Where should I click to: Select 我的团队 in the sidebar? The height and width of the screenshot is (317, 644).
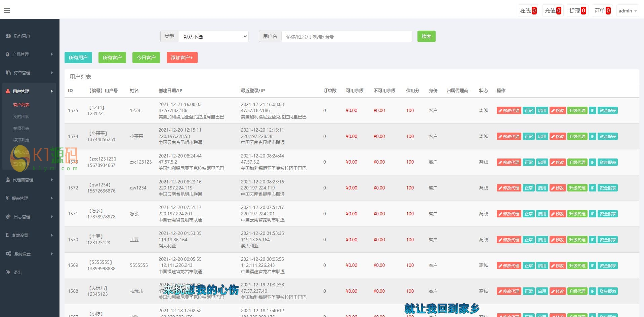tap(21, 116)
